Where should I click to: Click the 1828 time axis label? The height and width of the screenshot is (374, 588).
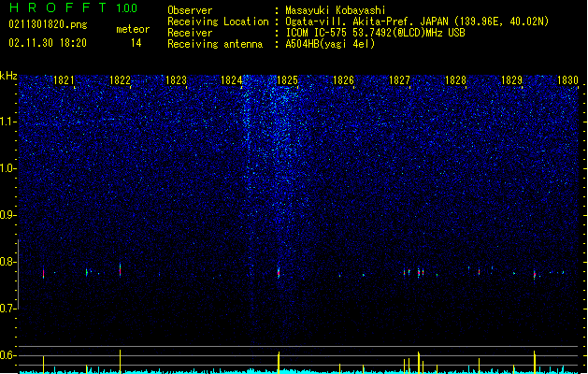[455, 80]
